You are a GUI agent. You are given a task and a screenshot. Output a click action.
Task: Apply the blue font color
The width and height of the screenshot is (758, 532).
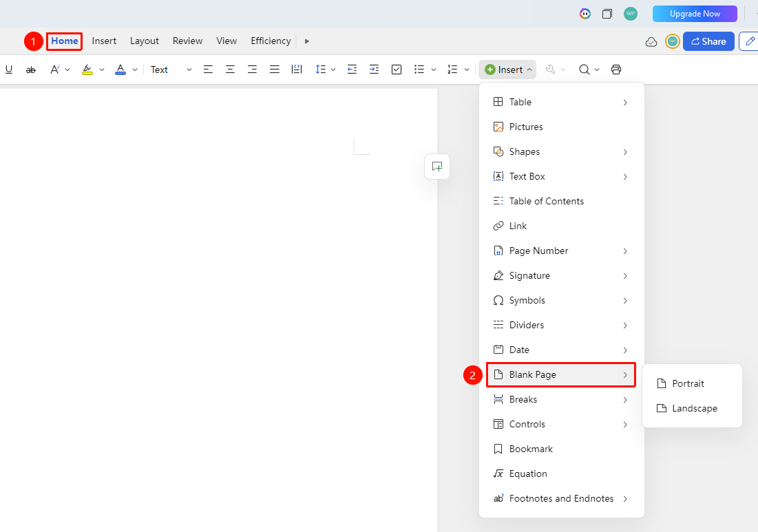tap(120, 70)
